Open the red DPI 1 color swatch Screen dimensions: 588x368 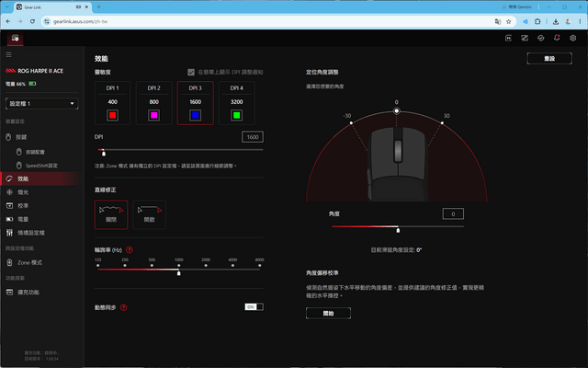pyautogui.click(x=112, y=115)
